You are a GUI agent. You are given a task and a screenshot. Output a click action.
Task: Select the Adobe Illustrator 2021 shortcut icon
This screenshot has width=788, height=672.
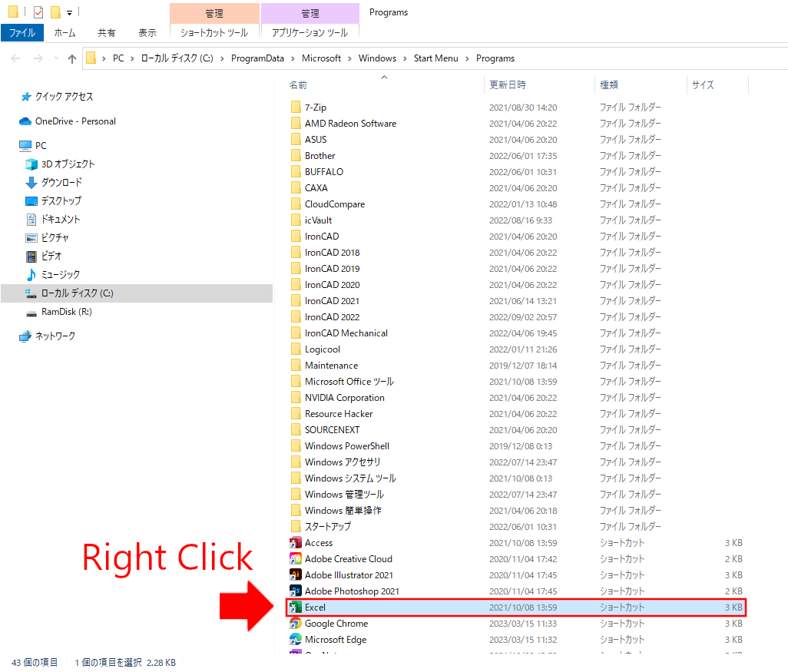[x=296, y=575]
